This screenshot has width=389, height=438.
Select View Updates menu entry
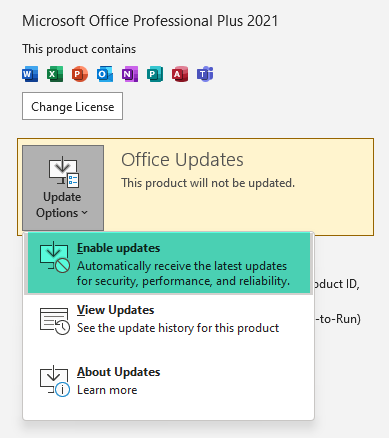tap(169, 320)
